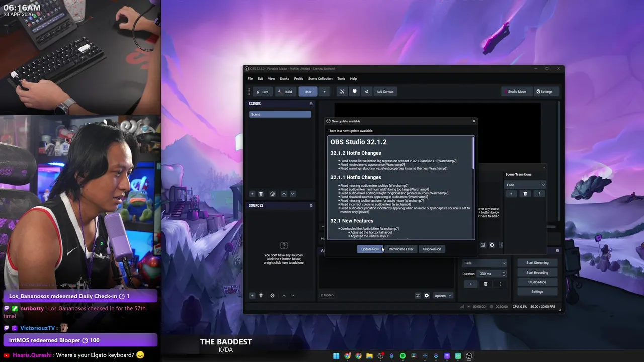
Task: Open File Explorer from the taskbar
Action: click(369, 356)
